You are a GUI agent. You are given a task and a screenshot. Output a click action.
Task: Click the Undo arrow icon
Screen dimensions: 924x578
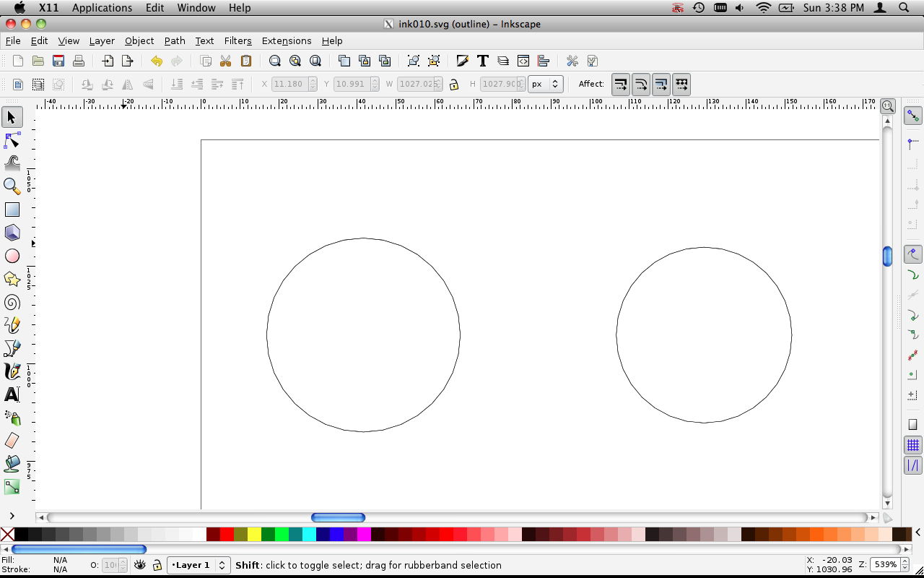pyautogui.click(x=157, y=61)
